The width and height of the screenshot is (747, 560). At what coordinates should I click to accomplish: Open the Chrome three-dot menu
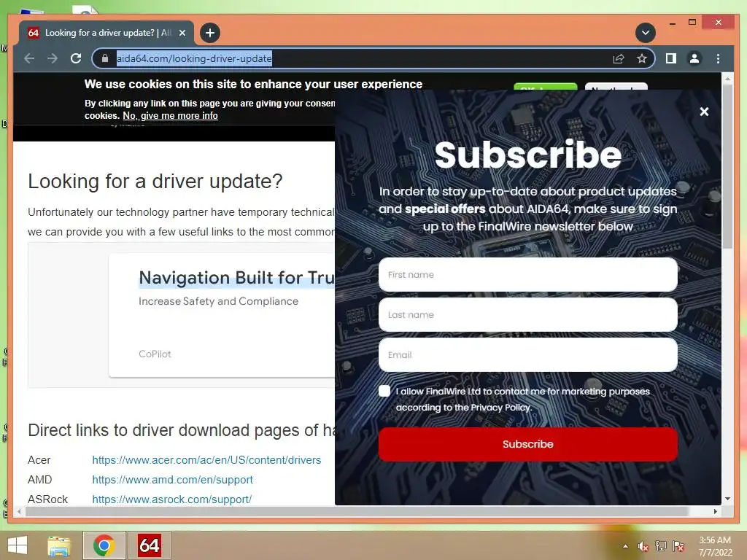[718, 58]
